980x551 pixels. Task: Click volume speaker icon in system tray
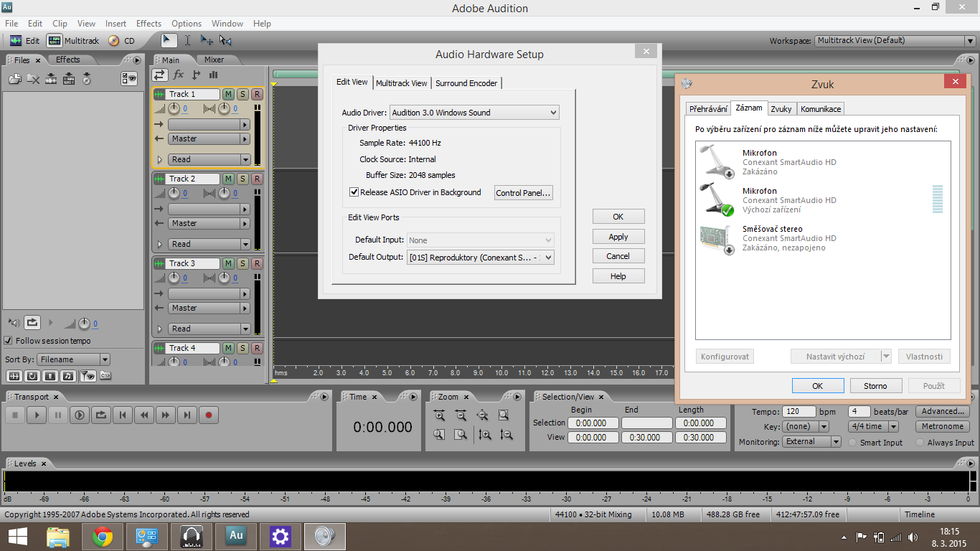(x=913, y=537)
